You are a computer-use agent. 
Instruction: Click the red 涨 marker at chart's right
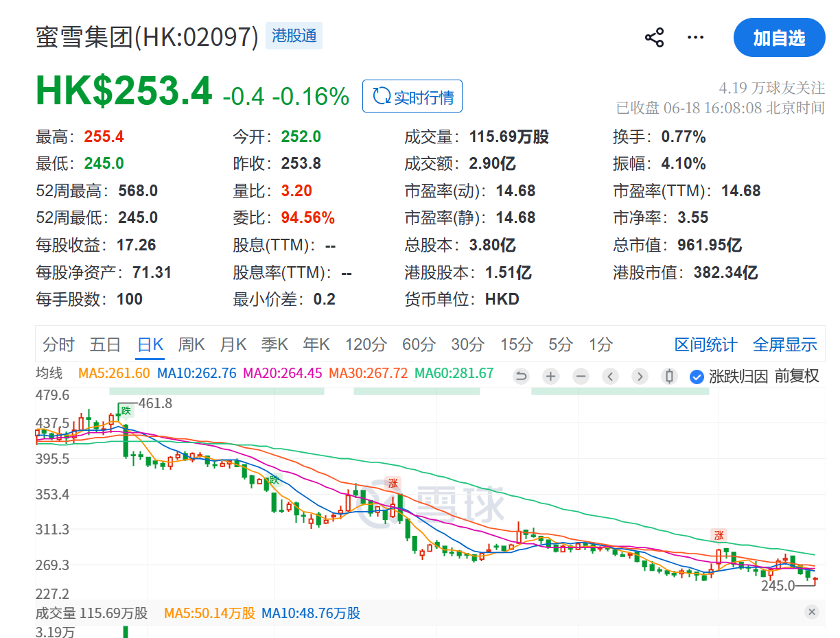[x=719, y=536]
